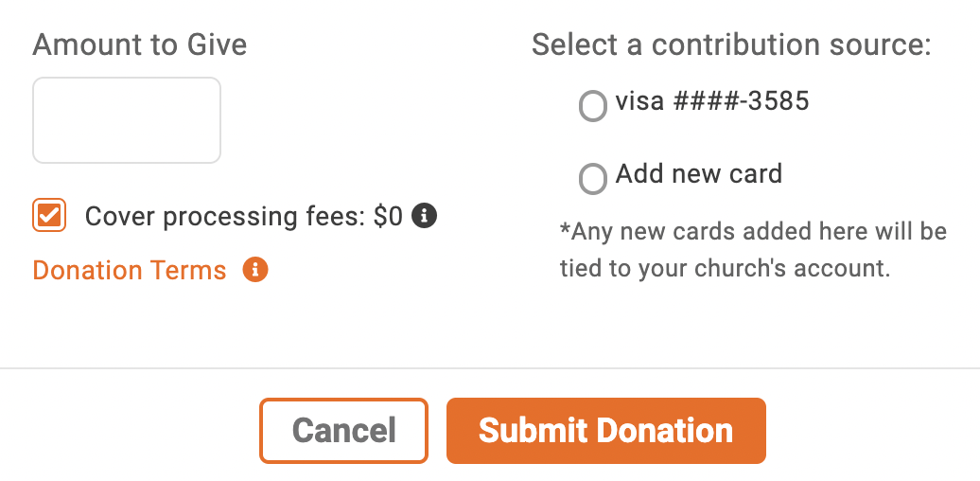Open the Donation Terms link
This screenshot has height=481, width=980.
130,271
